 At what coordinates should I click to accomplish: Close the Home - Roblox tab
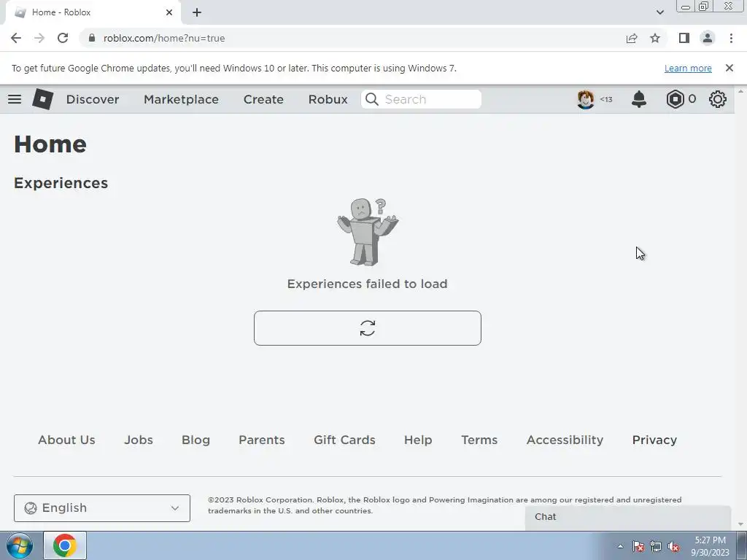click(169, 12)
